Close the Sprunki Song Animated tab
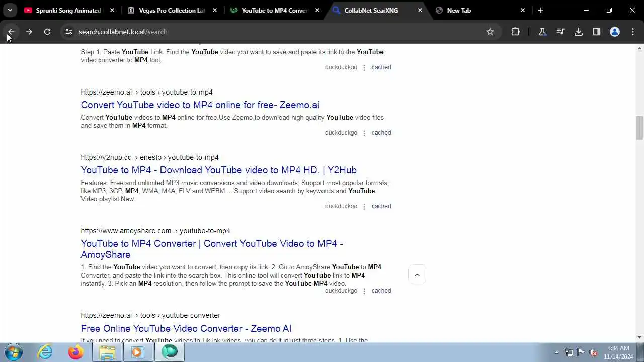Screen dimensions: 644x362 pos(112,10)
